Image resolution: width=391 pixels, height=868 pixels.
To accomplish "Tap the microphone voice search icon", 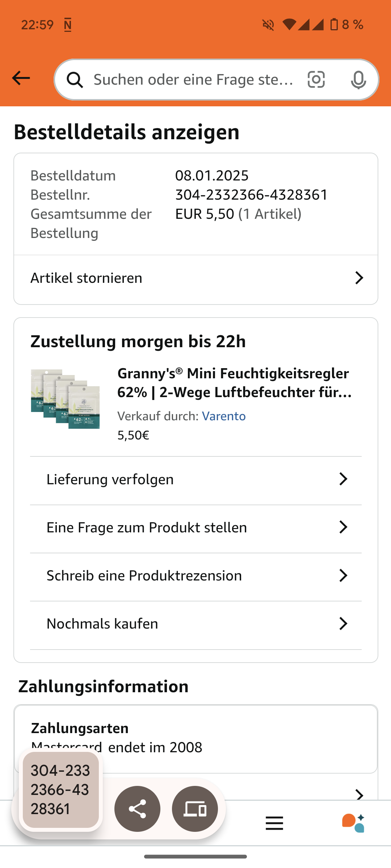I will (358, 80).
